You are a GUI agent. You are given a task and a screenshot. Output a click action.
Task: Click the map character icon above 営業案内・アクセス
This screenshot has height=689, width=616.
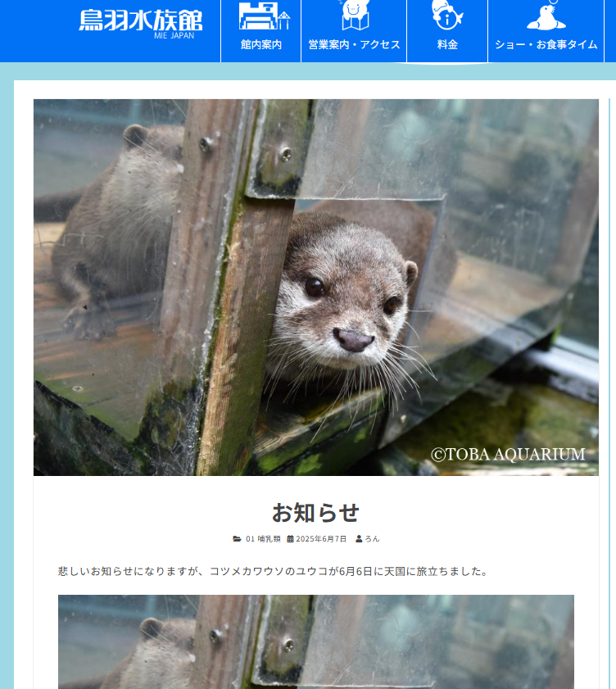click(x=355, y=15)
